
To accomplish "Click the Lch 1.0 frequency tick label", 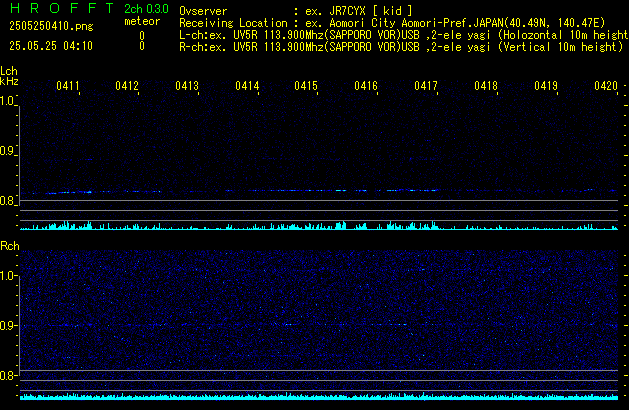I will click(7, 101).
